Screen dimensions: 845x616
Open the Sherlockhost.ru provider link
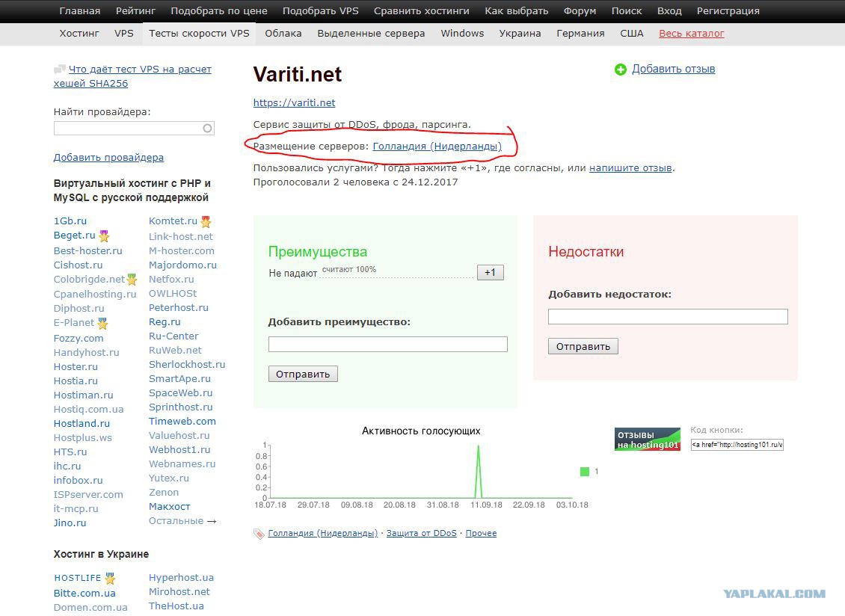[187, 365]
